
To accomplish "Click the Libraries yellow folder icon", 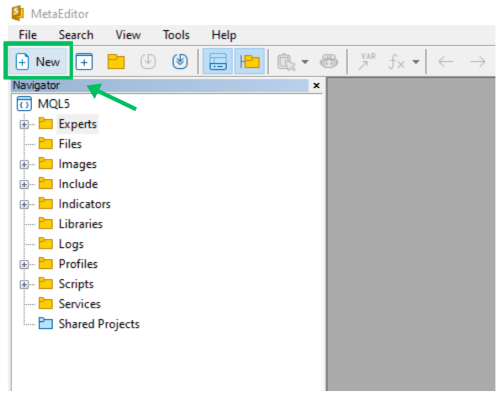I will [45, 223].
